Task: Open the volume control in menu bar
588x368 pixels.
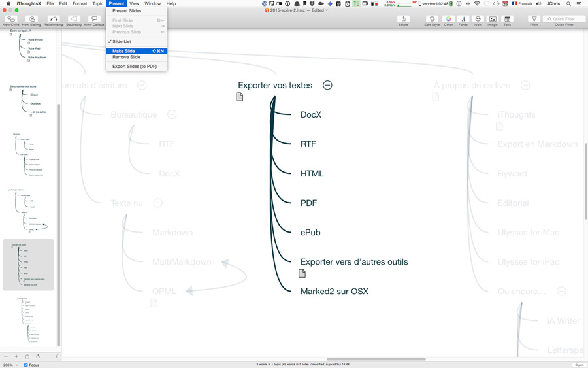Action: [x=539, y=3]
